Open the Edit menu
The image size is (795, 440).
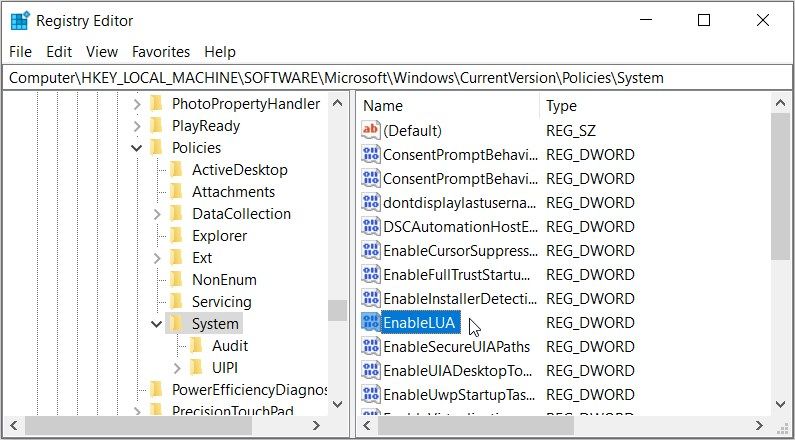tap(59, 51)
